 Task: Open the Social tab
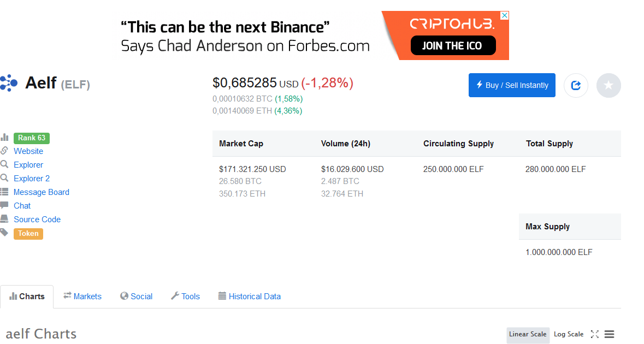[137, 296]
